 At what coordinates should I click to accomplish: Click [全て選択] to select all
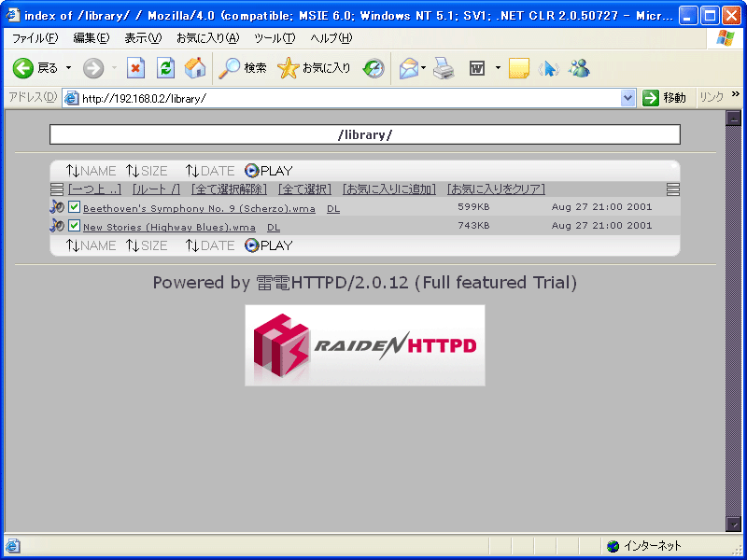[304, 189]
